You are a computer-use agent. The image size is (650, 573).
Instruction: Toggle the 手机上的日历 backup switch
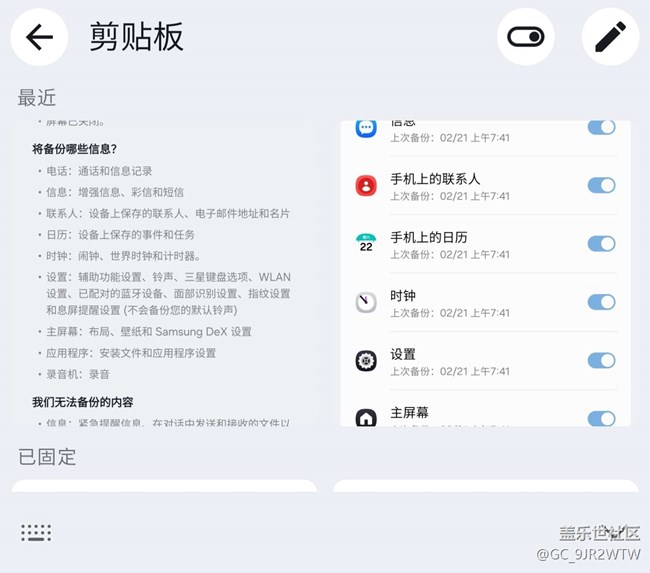pos(601,243)
